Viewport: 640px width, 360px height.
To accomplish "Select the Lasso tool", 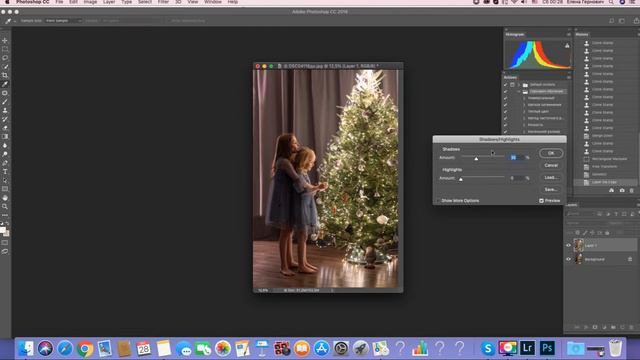I will (5, 58).
